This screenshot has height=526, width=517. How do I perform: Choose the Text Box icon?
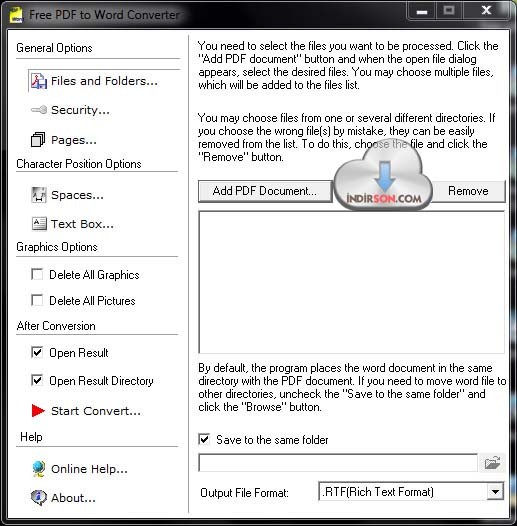(39, 224)
